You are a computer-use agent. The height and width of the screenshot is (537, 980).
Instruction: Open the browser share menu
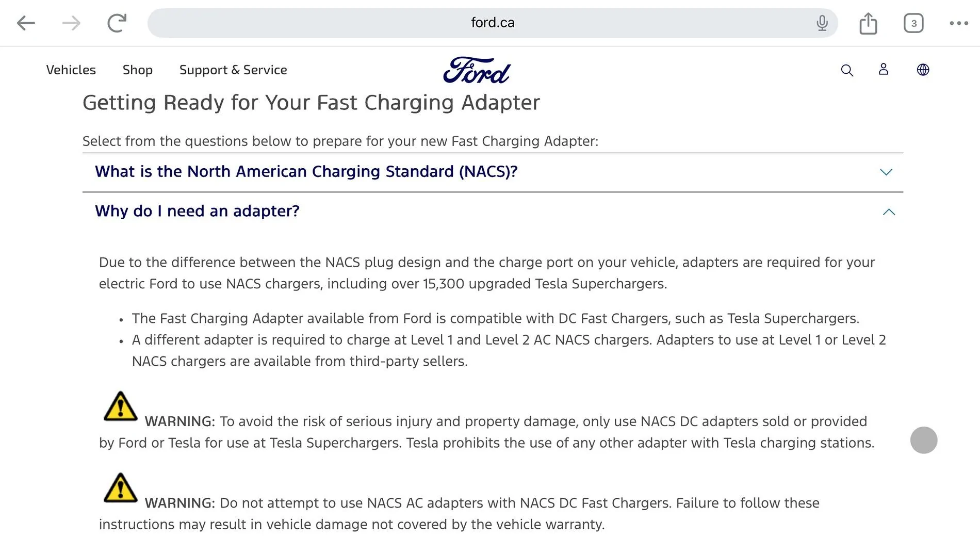coord(868,23)
